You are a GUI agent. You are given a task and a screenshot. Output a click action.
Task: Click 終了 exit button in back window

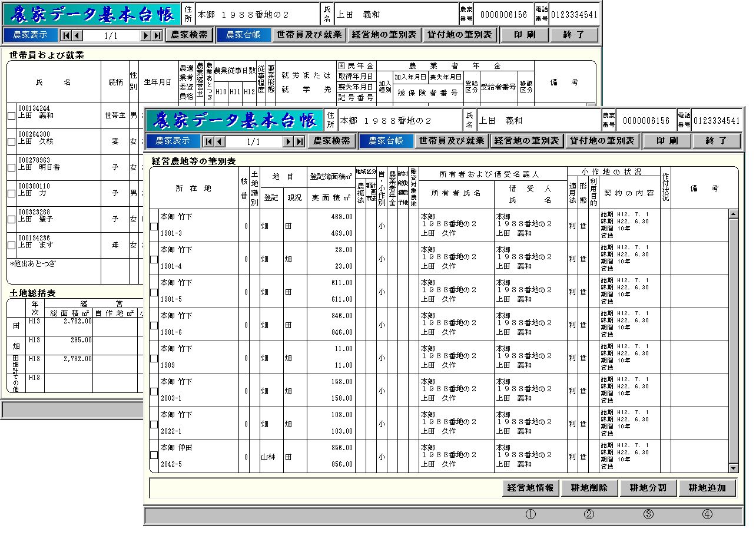tap(574, 35)
